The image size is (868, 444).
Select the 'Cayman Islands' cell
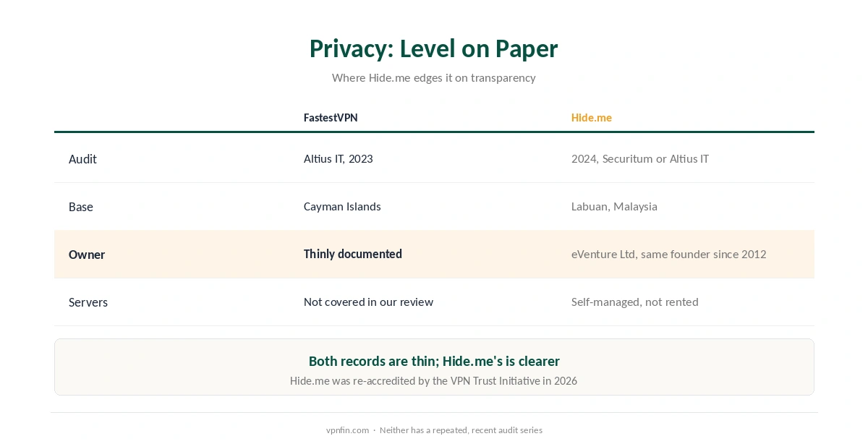point(342,207)
